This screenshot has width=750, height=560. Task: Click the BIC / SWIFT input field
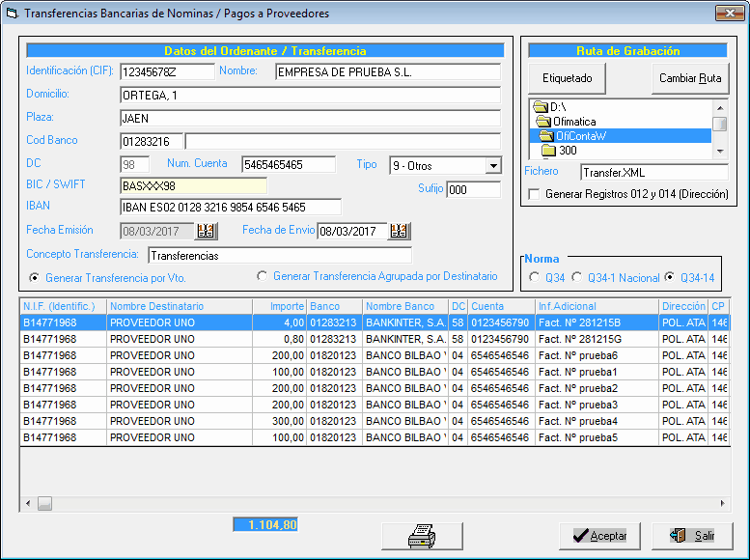193,185
